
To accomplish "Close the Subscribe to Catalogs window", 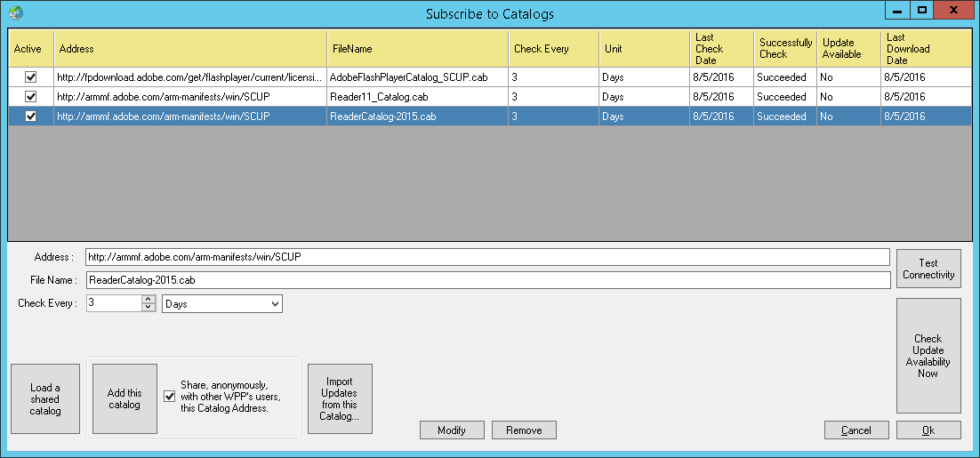I will (x=953, y=11).
